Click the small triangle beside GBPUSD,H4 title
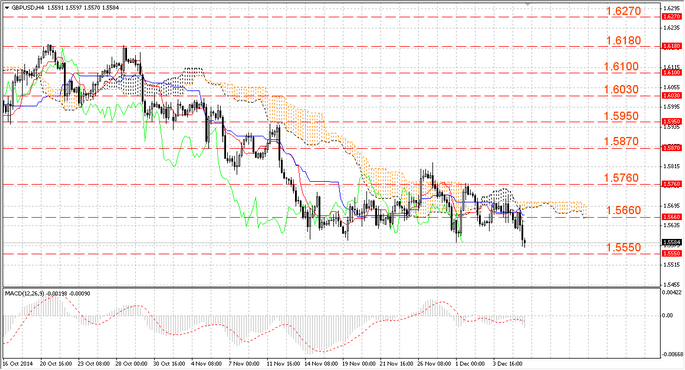Screen dimensions: 685x370 [7, 7]
